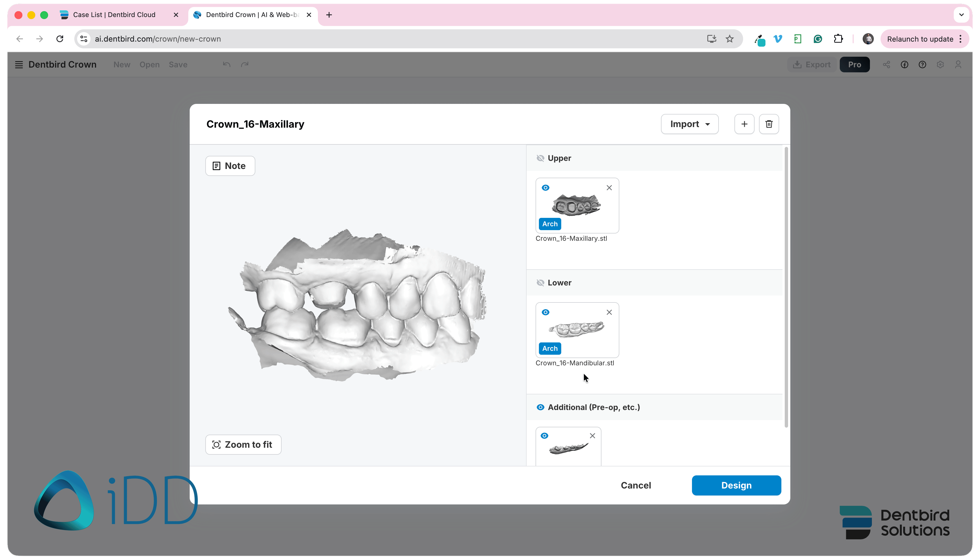Switch to Case List Dentbird Cloud tab
The image size is (980, 560).
[x=114, y=15]
